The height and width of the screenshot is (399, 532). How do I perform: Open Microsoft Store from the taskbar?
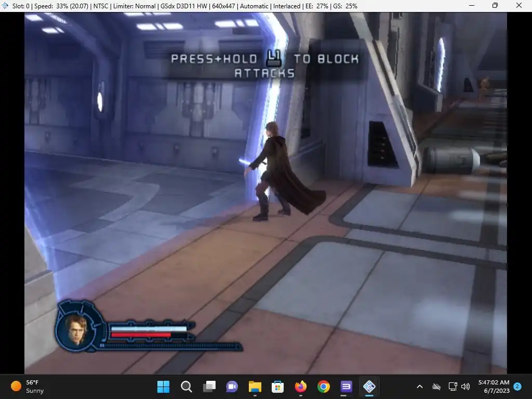click(x=277, y=387)
